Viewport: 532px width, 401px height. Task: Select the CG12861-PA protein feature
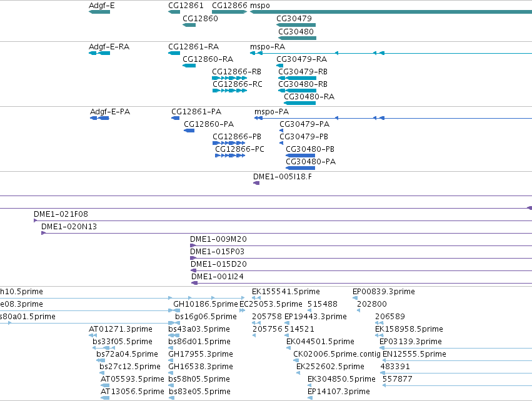(x=176, y=118)
